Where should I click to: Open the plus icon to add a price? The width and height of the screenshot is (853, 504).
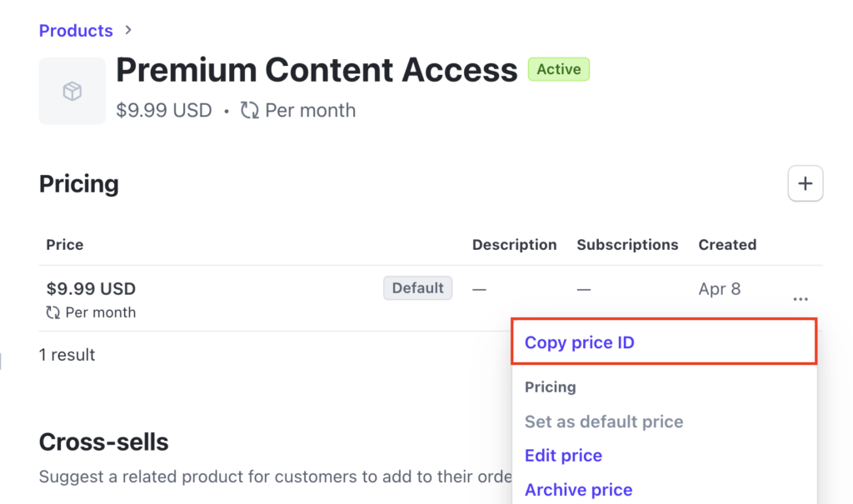pos(805,182)
